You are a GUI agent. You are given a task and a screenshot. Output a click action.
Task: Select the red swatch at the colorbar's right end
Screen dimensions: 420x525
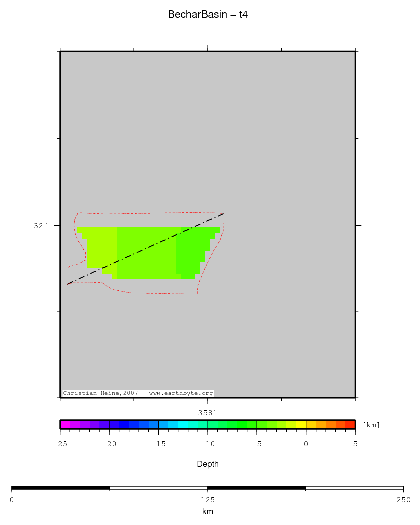(x=350, y=424)
